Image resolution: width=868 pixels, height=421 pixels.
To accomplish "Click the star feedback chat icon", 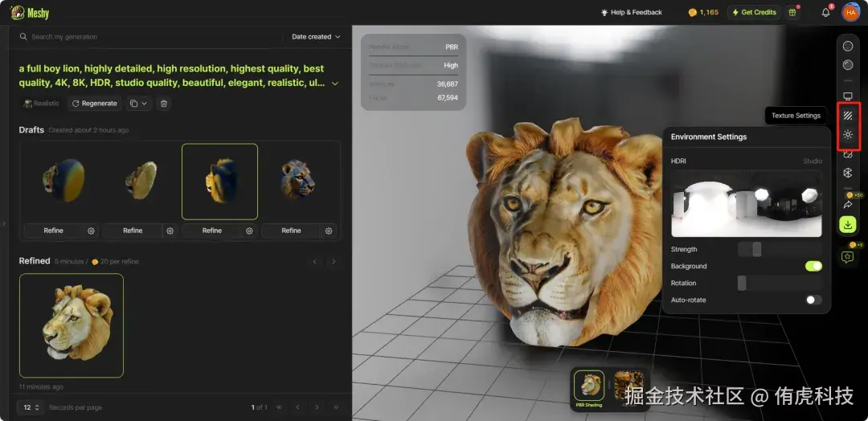I will (848, 256).
